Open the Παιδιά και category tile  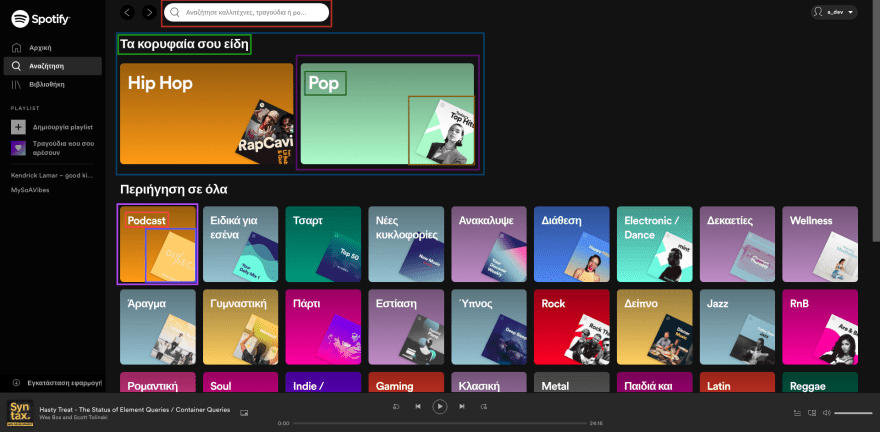[x=654, y=382]
